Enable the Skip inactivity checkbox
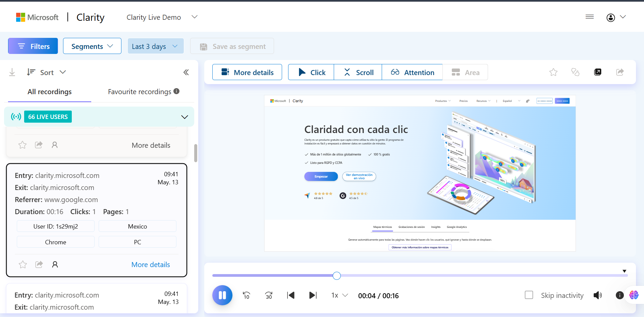 point(529,295)
